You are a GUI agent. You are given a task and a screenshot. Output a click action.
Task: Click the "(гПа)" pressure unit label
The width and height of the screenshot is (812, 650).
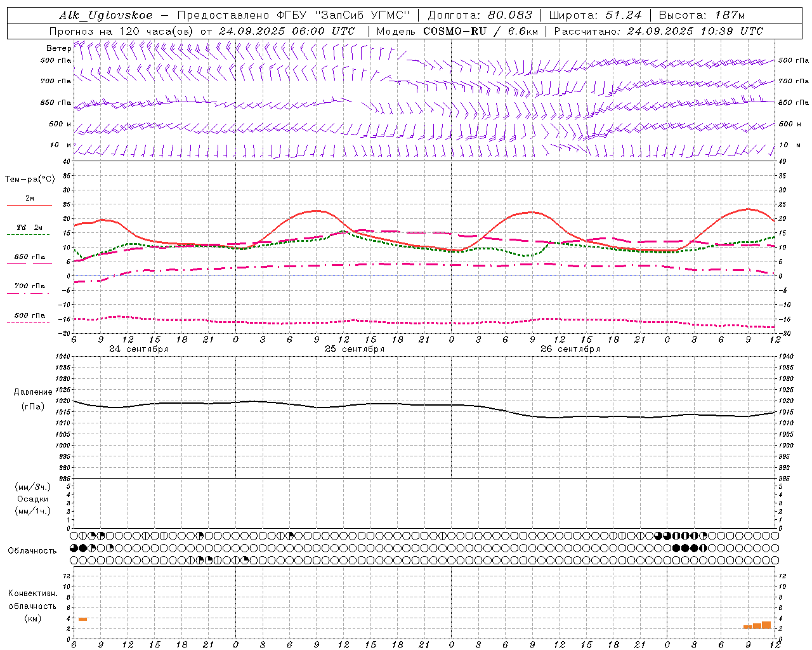tap(33, 407)
